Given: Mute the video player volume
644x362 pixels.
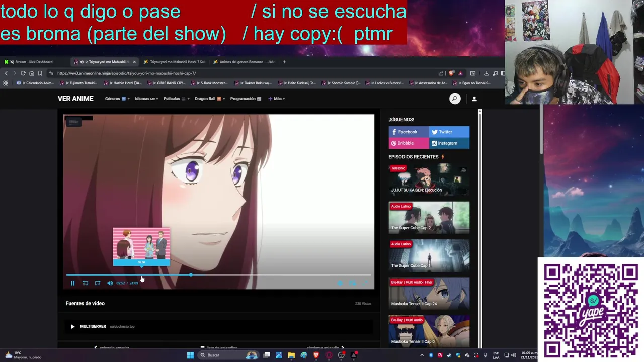Looking at the screenshot, I should tap(110, 283).
